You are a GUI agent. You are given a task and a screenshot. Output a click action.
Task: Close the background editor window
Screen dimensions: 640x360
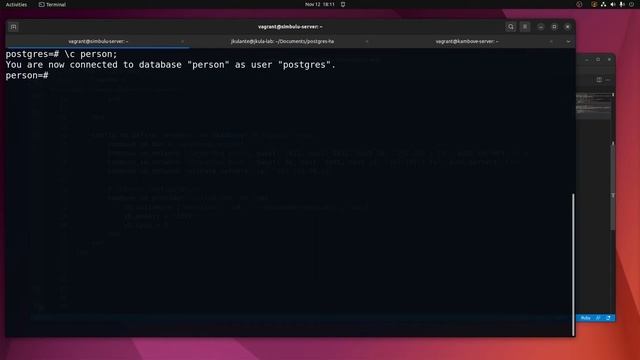(x=609, y=60)
